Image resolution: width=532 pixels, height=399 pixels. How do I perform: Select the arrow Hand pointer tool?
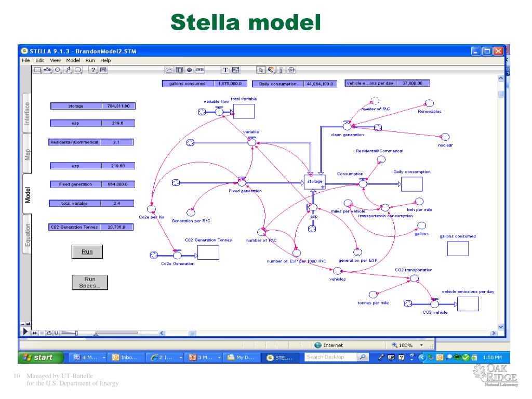[x=261, y=70]
